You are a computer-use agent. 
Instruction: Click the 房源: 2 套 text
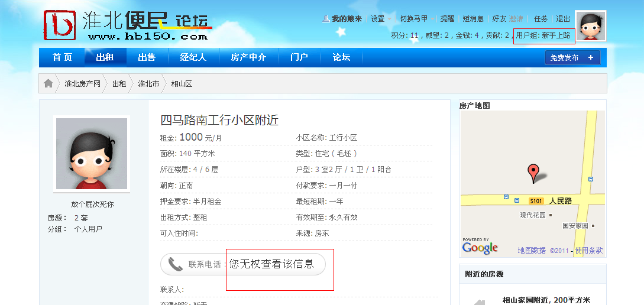(x=68, y=218)
